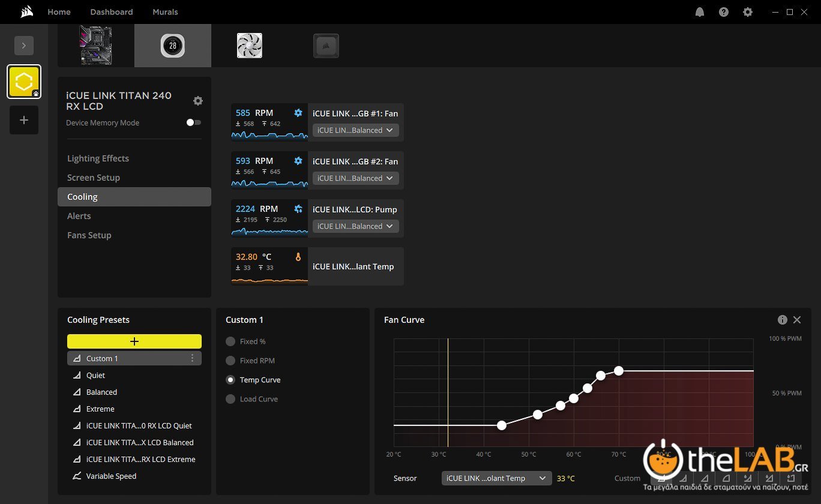Click the fan curve point at 70 °C
The height and width of the screenshot is (504, 821).
click(619, 371)
